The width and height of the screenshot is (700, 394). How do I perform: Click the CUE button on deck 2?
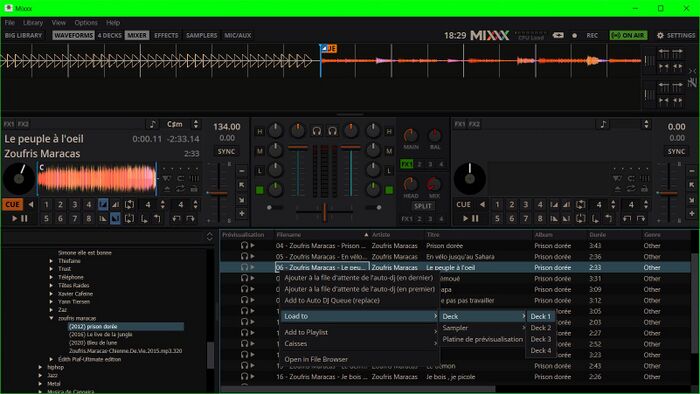463,204
